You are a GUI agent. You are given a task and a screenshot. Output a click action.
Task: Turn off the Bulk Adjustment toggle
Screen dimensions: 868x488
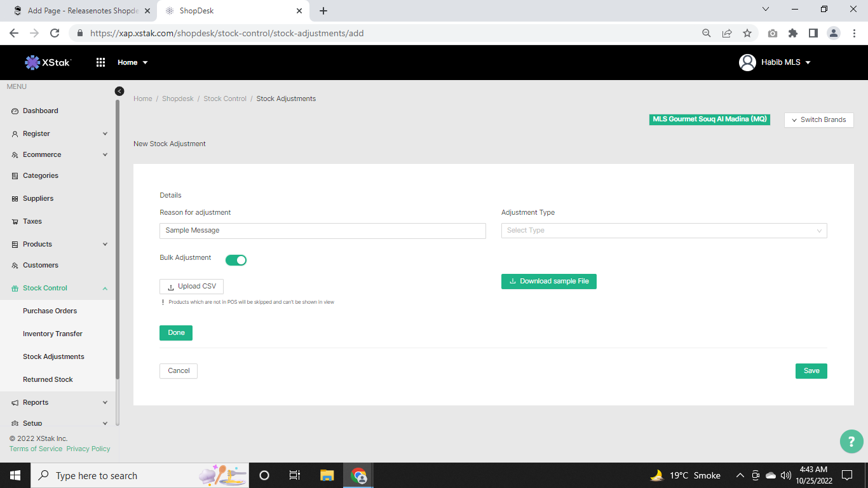236,260
